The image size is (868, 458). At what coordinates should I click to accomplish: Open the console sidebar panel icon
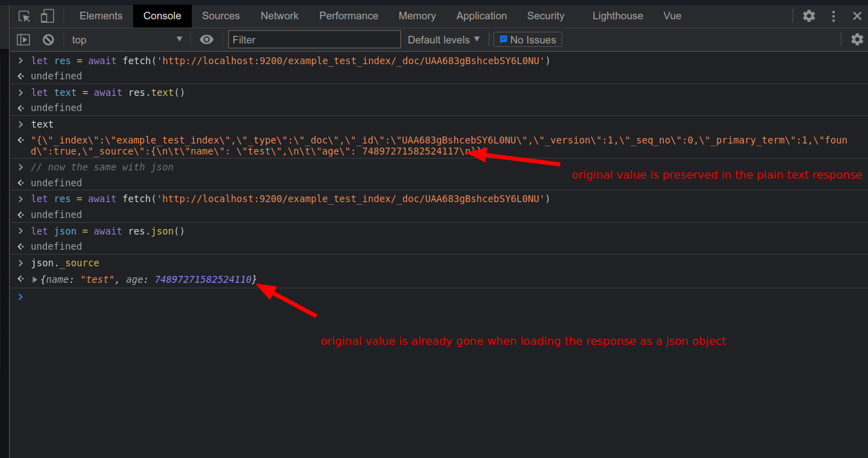pyautogui.click(x=23, y=39)
